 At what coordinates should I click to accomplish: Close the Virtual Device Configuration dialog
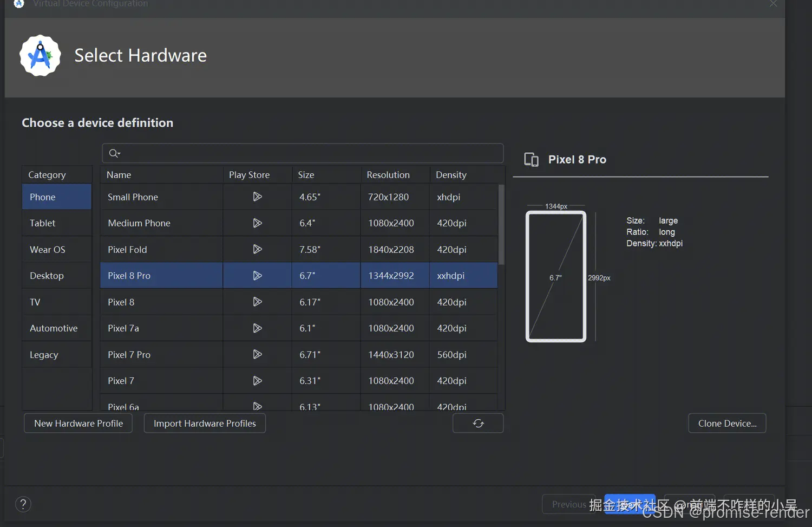773,4
